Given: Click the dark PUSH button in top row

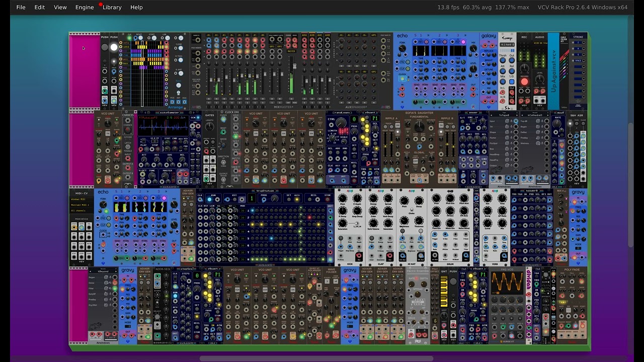Looking at the screenshot, I should click(105, 47).
